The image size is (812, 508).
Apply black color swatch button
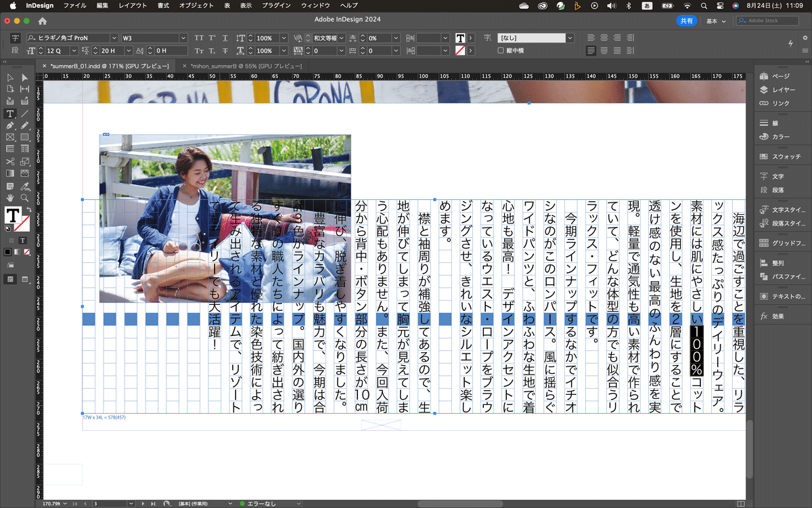(x=7, y=251)
